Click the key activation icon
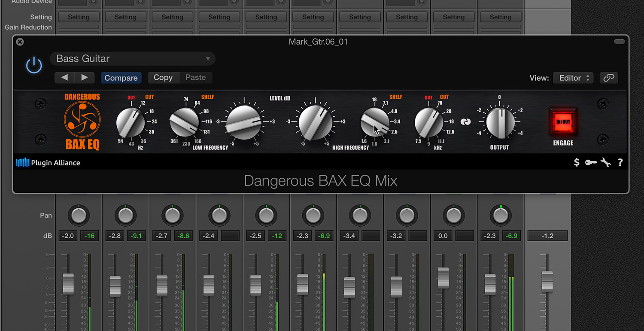The width and height of the screenshot is (644, 331). tap(591, 162)
